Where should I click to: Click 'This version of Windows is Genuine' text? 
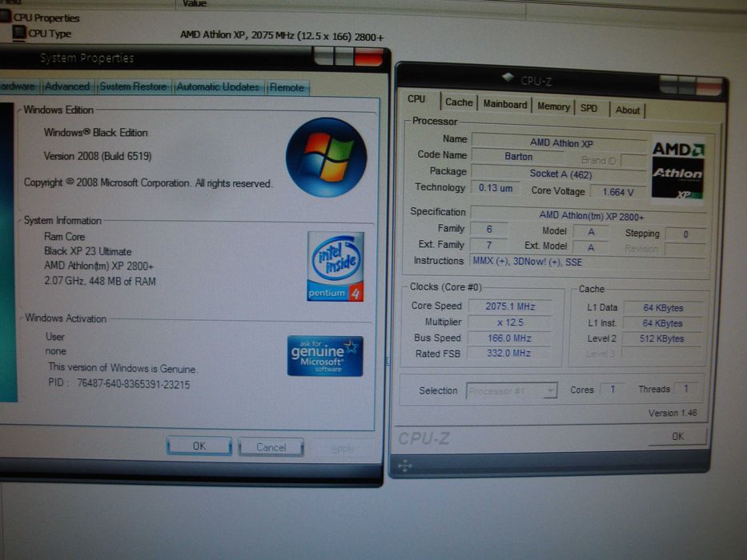click(122, 368)
